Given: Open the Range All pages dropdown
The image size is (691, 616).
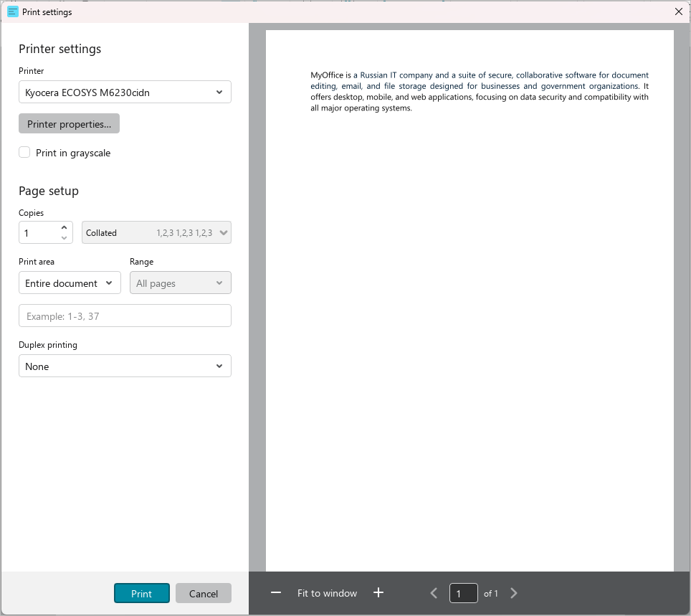Looking at the screenshot, I should point(180,283).
